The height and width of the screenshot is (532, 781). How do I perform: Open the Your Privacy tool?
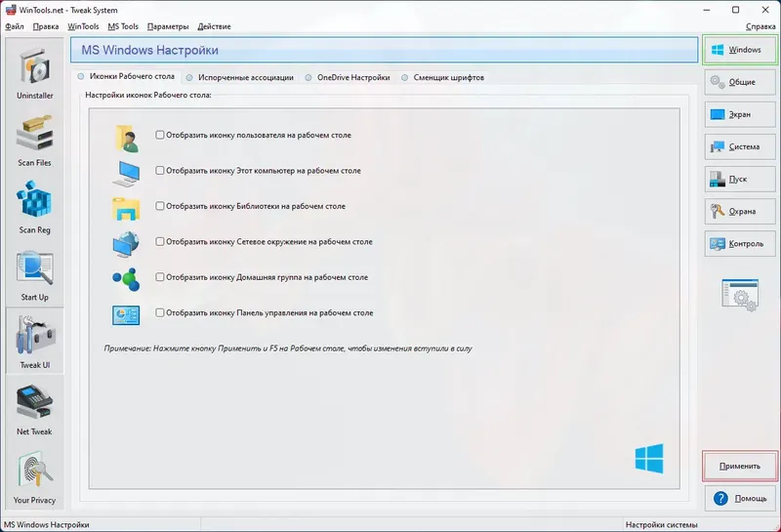click(x=35, y=476)
